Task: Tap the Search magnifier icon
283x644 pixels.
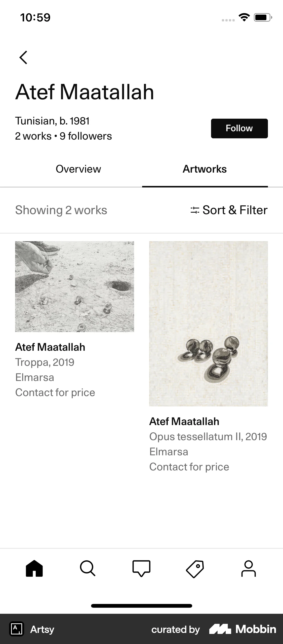Action: point(88,568)
